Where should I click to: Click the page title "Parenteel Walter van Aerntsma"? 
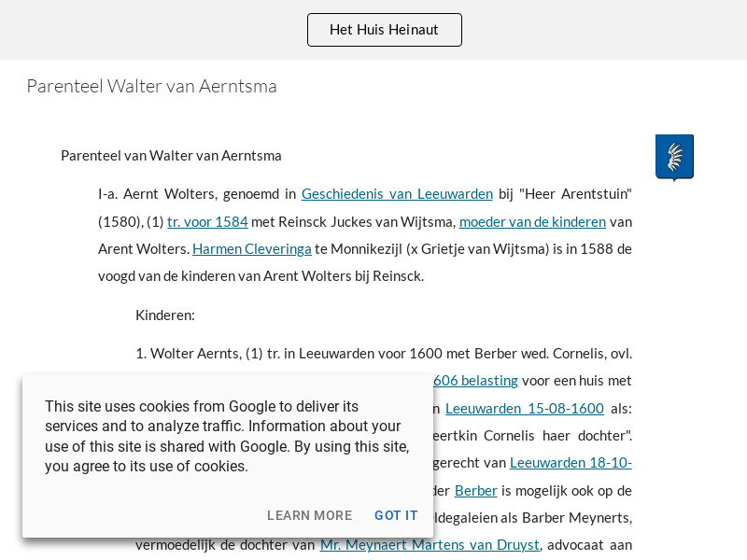151,86
